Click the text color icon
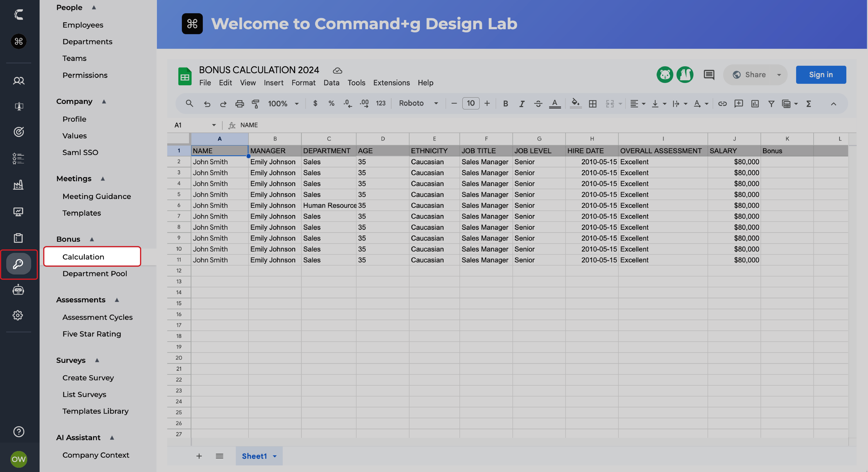This screenshot has height=472, width=868. 555,103
